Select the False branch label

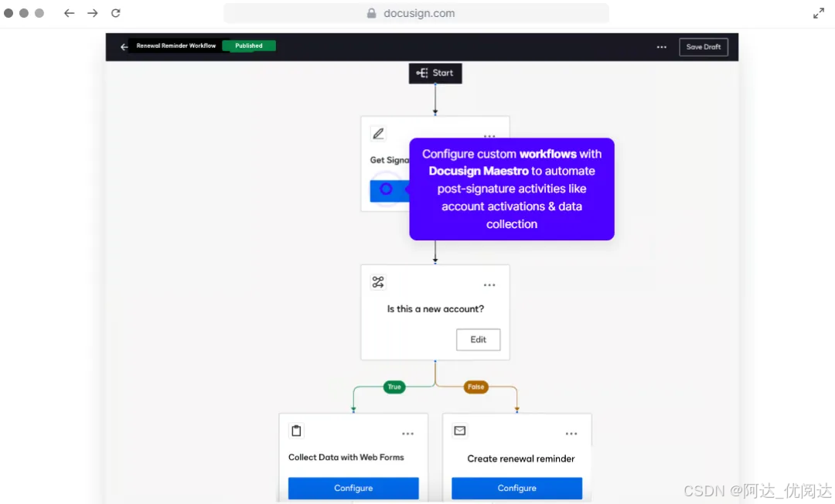pyautogui.click(x=475, y=387)
